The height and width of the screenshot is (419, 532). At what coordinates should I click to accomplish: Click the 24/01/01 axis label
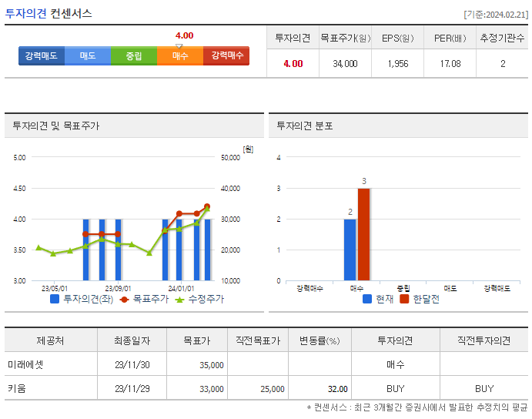[181, 289]
